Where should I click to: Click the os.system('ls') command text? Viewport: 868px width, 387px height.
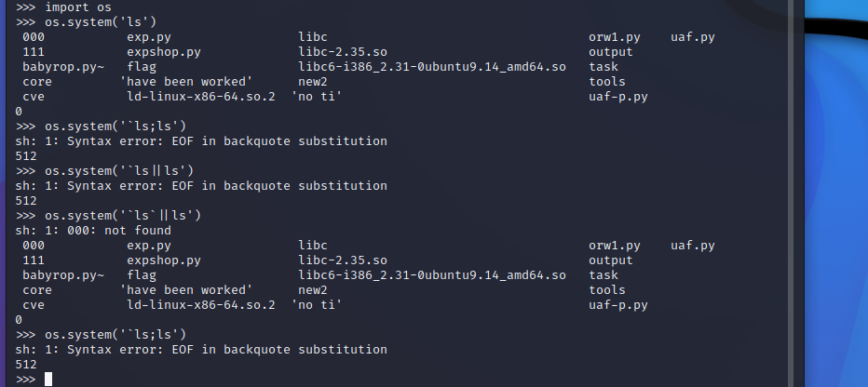(x=101, y=22)
